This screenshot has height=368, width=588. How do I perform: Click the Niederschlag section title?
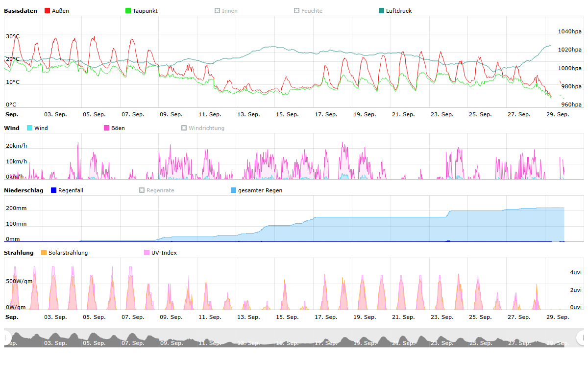(24, 190)
